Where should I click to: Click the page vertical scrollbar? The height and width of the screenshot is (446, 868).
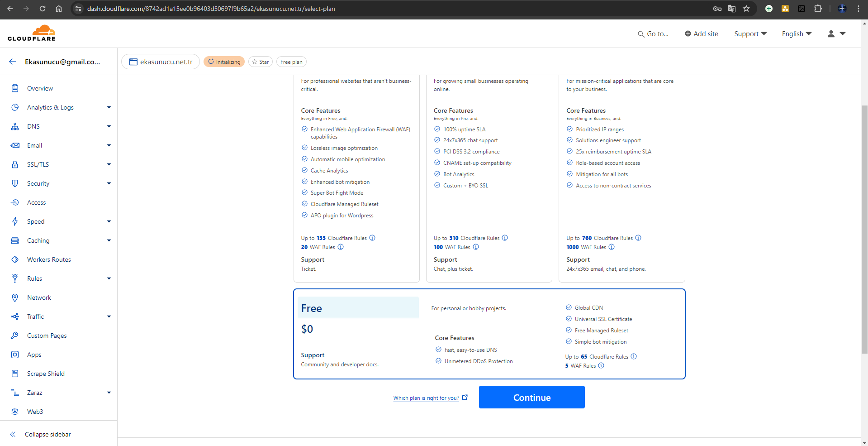click(864, 229)
